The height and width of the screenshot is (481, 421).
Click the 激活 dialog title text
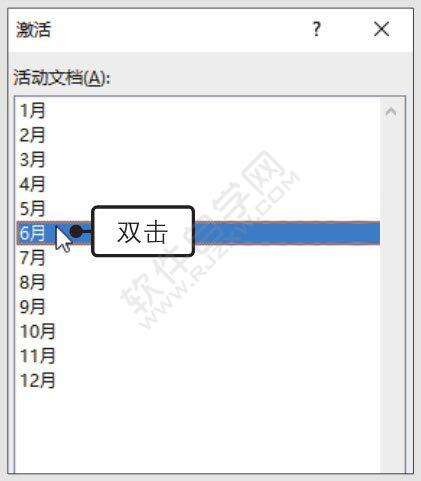[x=33, y=29]
